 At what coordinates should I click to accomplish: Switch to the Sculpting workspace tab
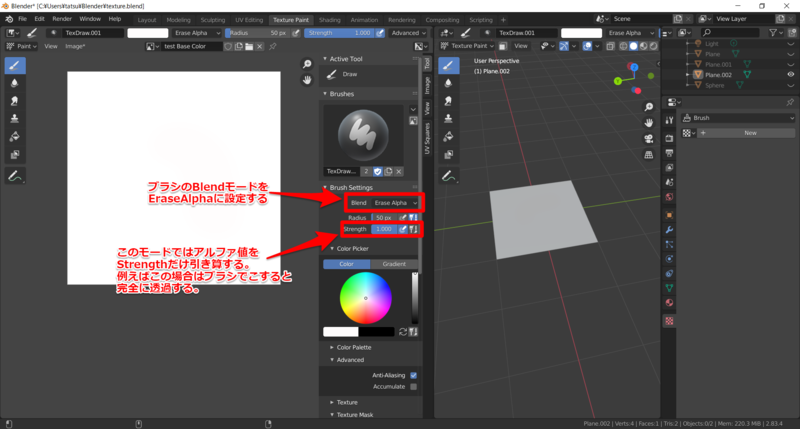tap(213, 20)
